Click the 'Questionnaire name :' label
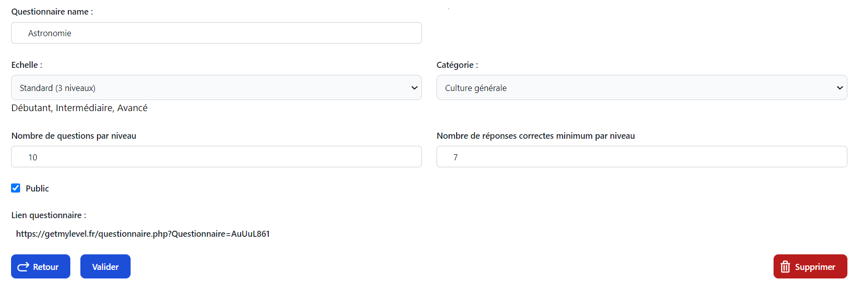 click(52, 12)
